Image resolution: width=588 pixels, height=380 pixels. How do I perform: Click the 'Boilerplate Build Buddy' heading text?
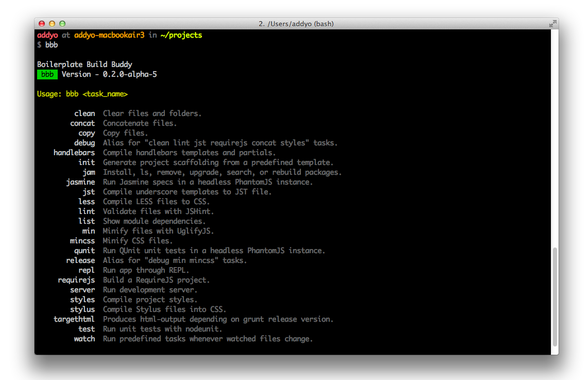pyautogui.click(x=85, y=64)
